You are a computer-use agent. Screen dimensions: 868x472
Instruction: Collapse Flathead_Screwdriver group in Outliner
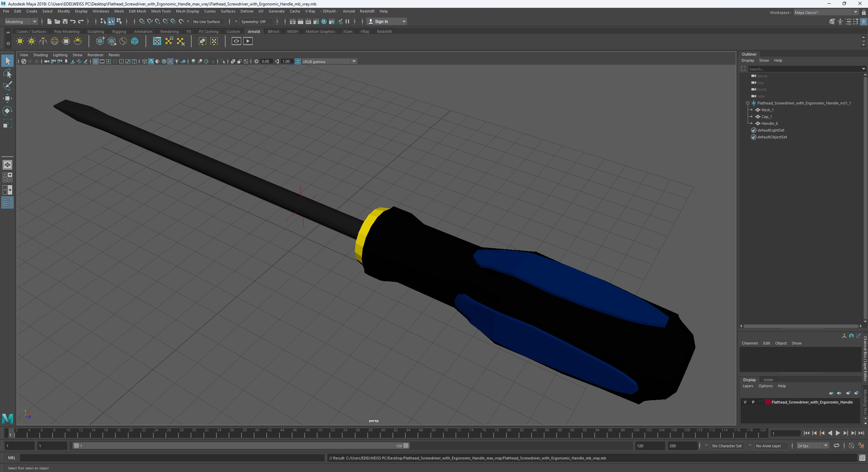point(748,103)
